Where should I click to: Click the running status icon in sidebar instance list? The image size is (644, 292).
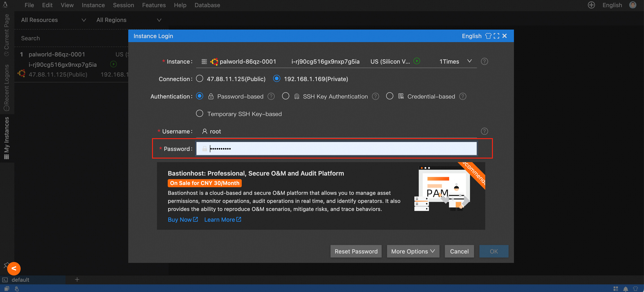(113, 64)
